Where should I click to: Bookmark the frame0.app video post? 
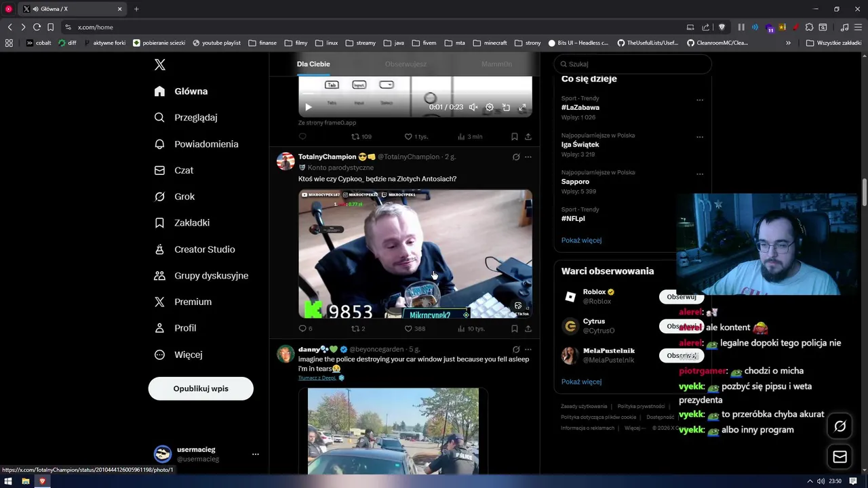(x=515, y=136)
